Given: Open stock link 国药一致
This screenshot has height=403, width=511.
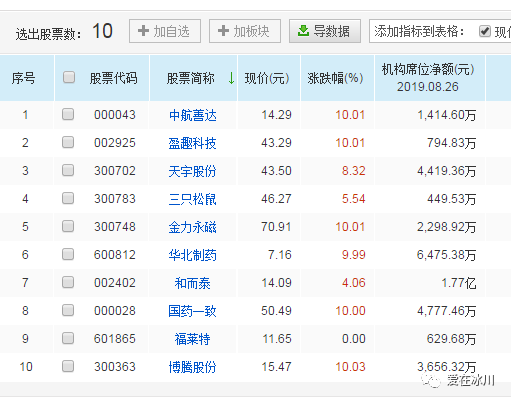Looking at the screenshot, I should pos(192,311).
